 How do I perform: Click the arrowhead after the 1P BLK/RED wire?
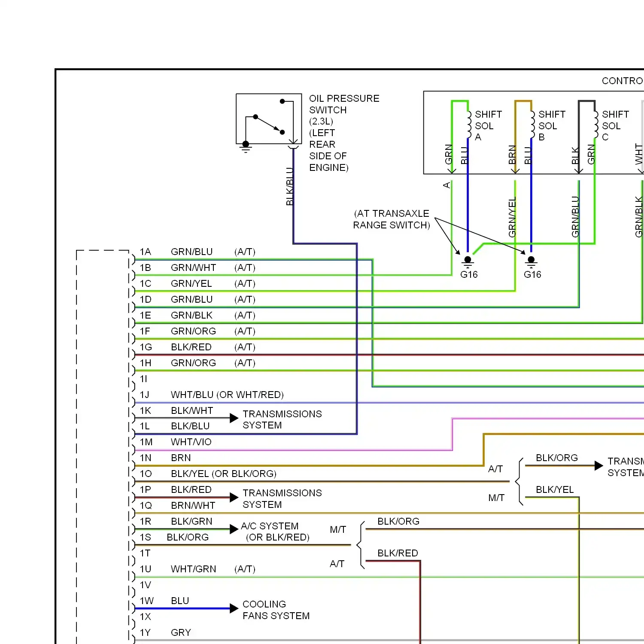coord(234,497)
